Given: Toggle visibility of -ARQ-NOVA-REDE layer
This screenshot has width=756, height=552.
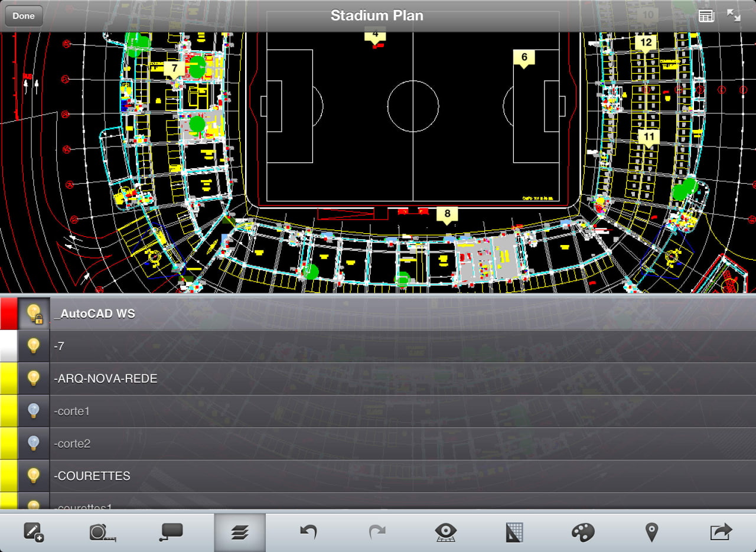Looking at the screenshot, I should click(x=34, y=378).
